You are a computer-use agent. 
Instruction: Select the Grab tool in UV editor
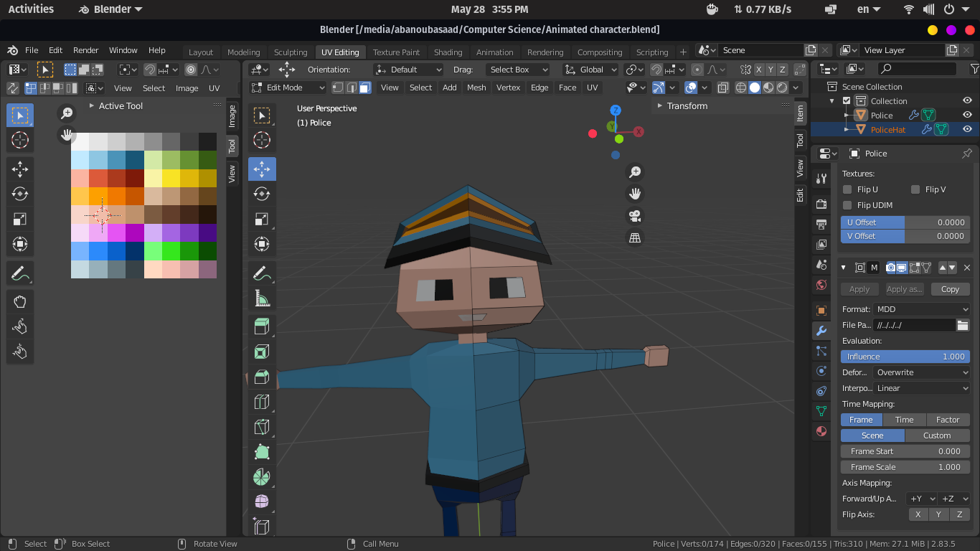[x=20, y=301]
